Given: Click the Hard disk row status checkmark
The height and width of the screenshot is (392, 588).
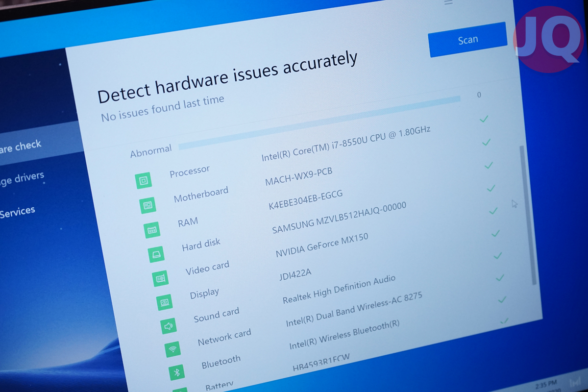Looking at the screenshot, I should 491,188.
